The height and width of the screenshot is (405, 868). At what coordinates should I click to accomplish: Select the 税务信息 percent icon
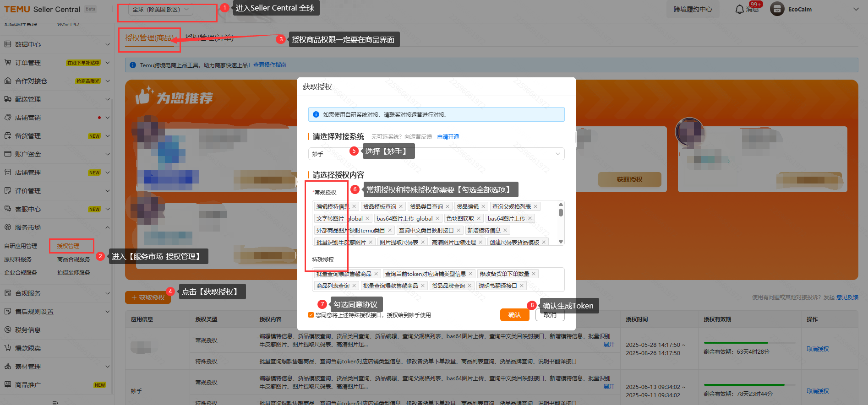pos(8,330)
